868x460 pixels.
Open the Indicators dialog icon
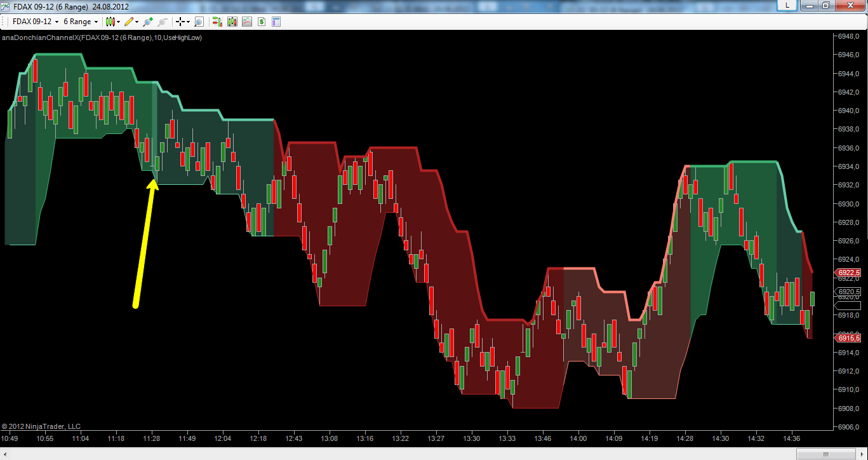click(246, 22)
